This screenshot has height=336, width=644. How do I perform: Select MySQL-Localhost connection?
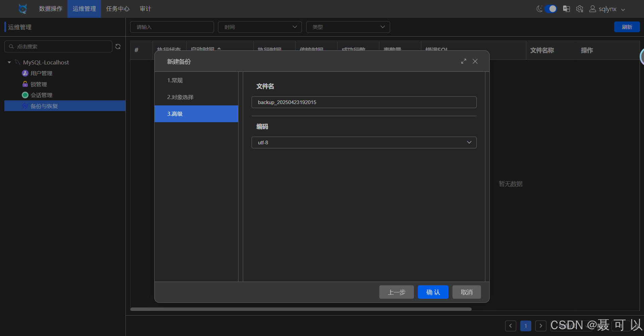46,62
